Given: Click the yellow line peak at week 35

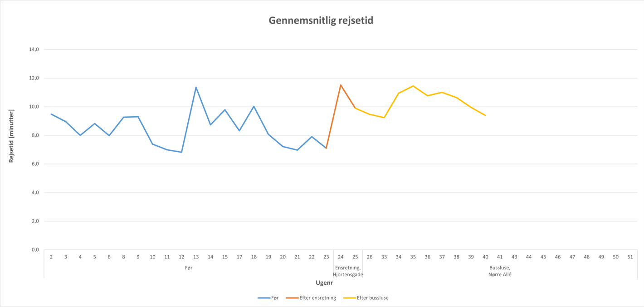Looking at the screenshot, I should 413,86.
